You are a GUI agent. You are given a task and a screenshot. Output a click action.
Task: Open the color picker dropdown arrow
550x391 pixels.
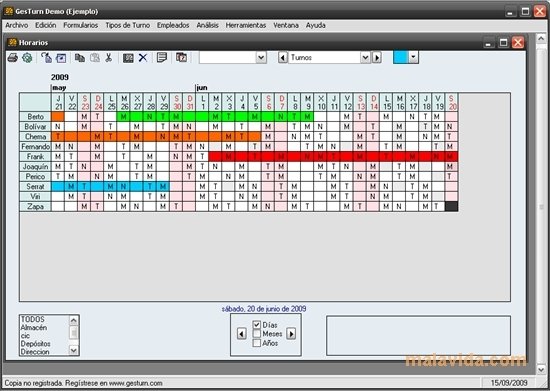pyautogui.click(x=414, y=58)
